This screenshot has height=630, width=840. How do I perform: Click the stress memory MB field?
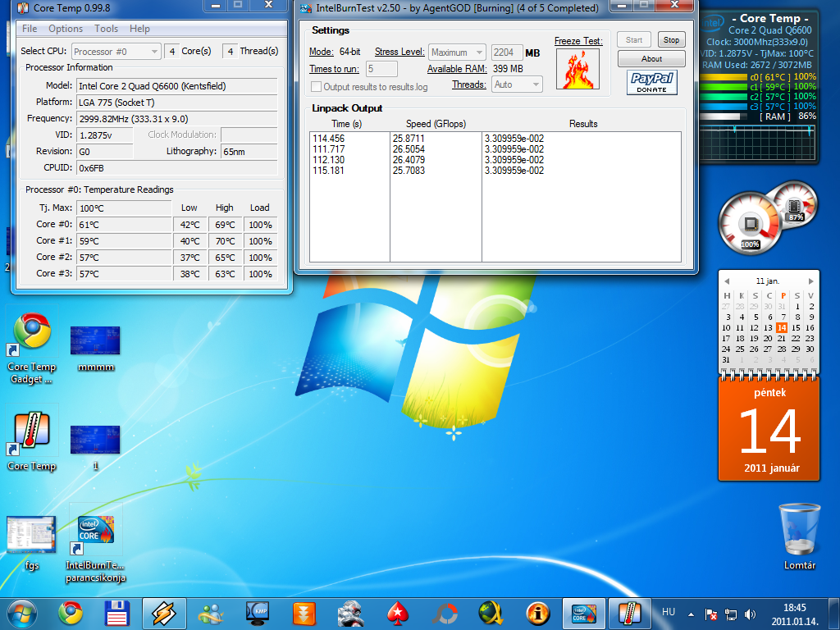(506, 52)
